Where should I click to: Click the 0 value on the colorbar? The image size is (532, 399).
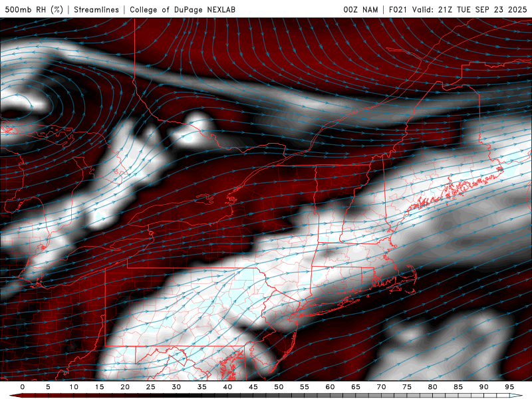point(23,387)
